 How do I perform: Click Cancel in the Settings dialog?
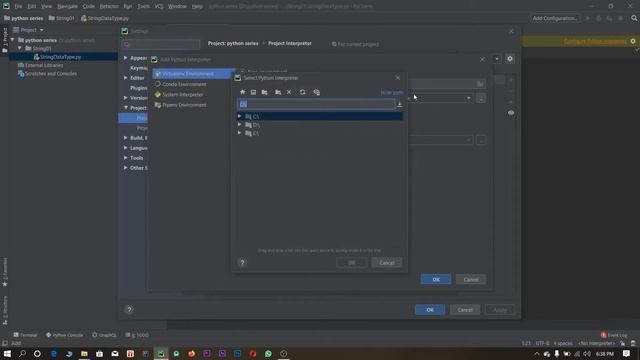(465, 310)
